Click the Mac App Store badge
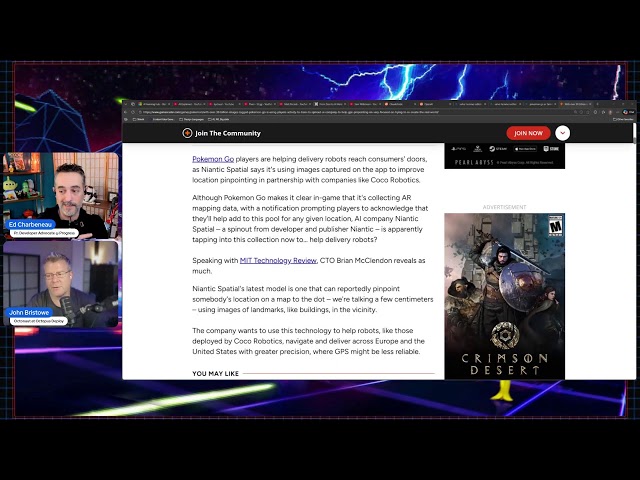640x480 pixels. (525, 149)
